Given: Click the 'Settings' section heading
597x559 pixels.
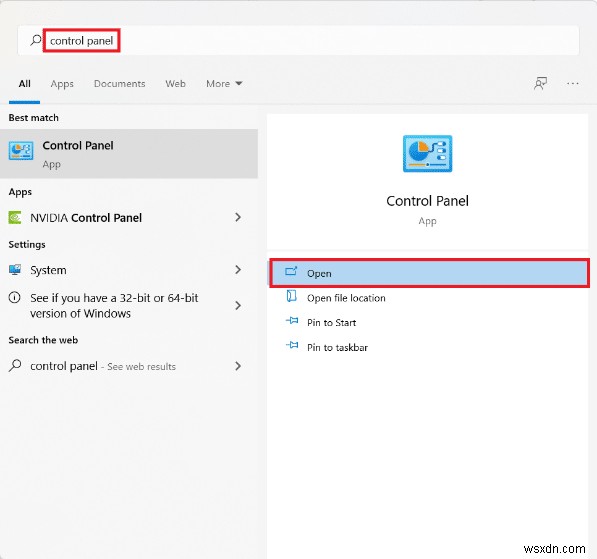Looking at the screenshot, I should (27, 244).
